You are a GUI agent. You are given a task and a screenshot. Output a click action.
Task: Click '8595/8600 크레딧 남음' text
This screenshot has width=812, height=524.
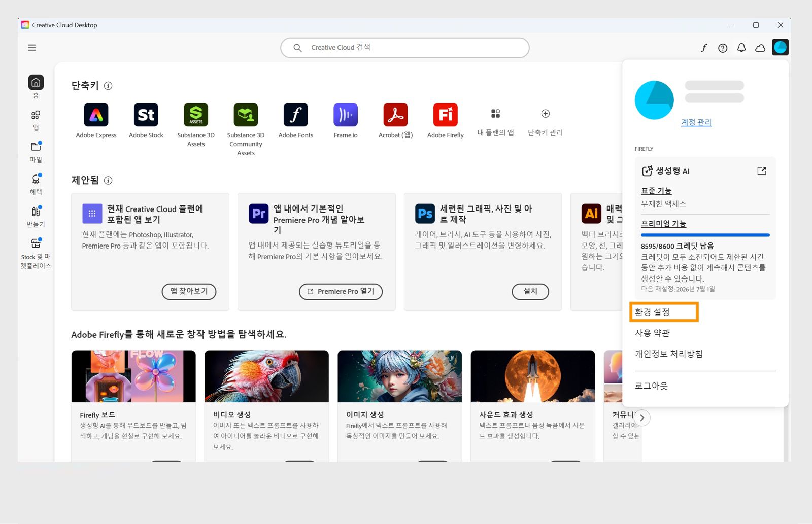[677, 246]
